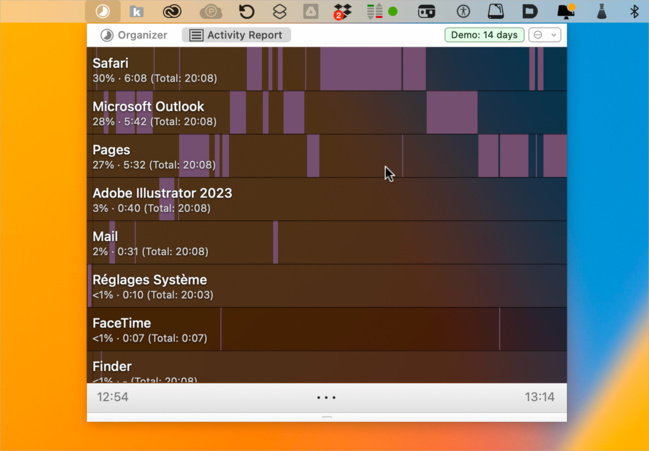Click the circular backup arrow menu bar icon
This screenshot has height=451, width=649.
(x=247, y=12)
